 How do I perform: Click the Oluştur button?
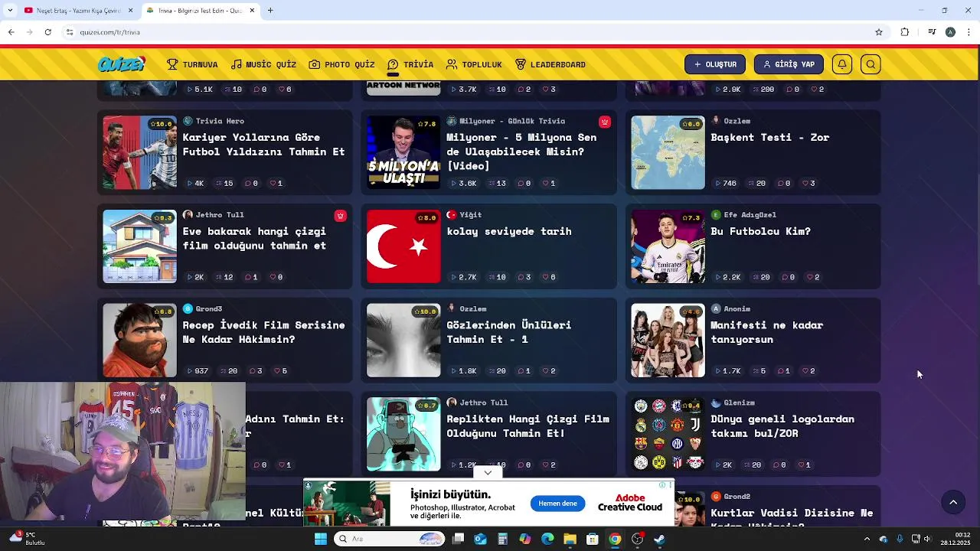[x=715, y=64]
